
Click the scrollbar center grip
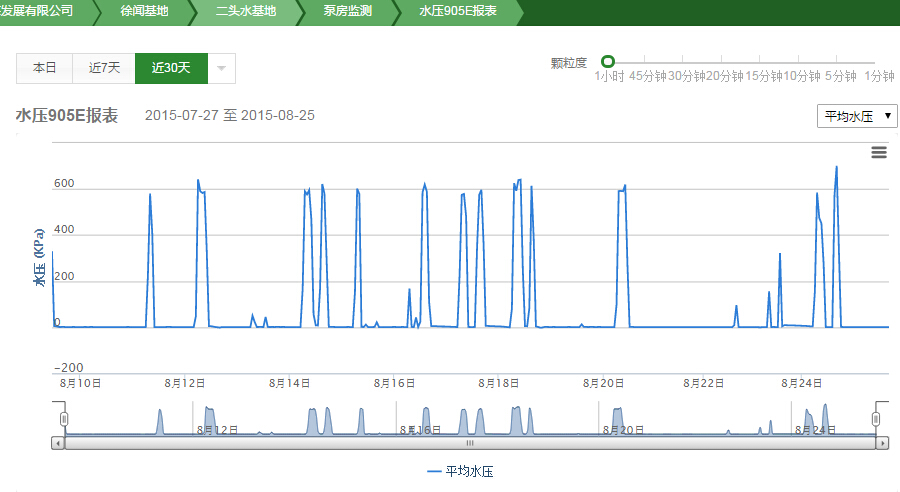coord(470,442)
